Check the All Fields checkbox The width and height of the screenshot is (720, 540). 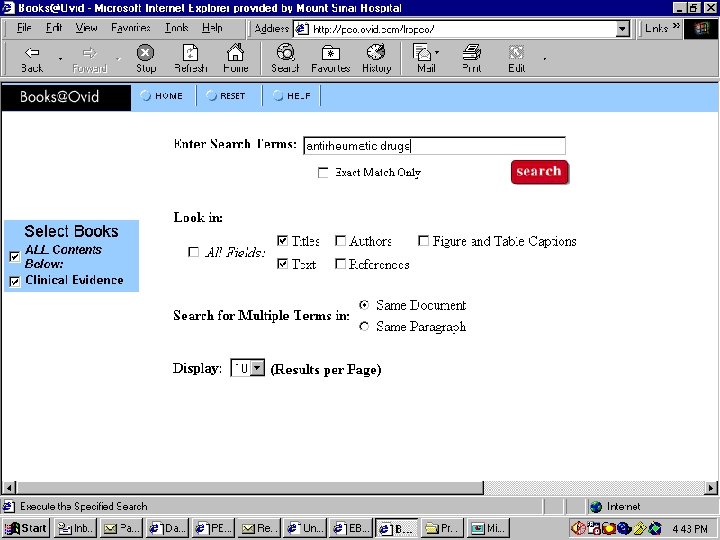[194, 252]
